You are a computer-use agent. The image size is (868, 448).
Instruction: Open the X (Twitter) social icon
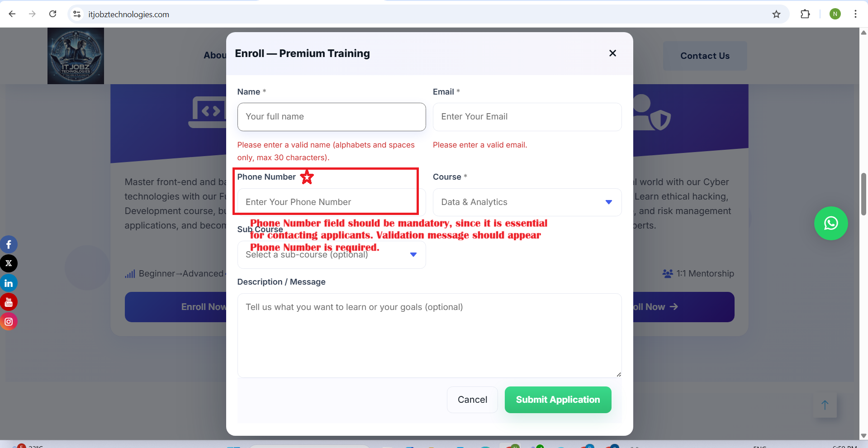(x=9, y=263)
